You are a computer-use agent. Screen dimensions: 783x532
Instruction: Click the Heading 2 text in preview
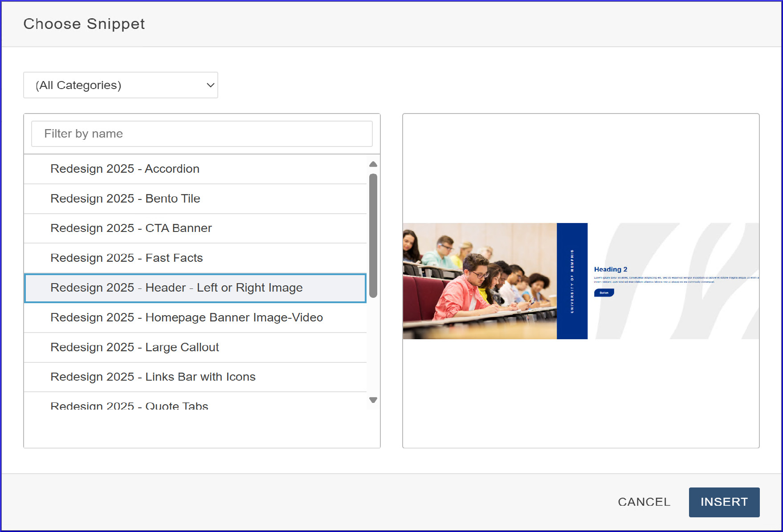(610, 269)
